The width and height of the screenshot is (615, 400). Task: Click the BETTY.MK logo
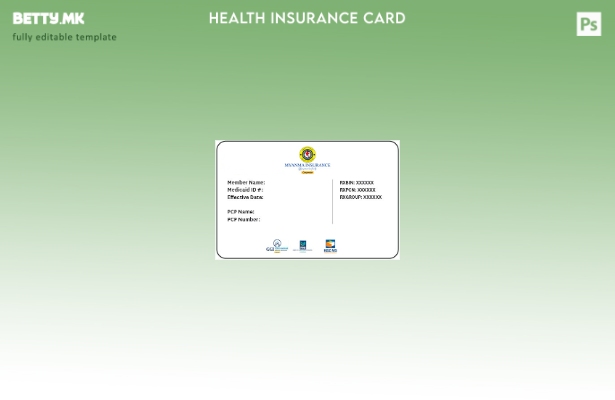pyautogui.click(x=48, y=19)
